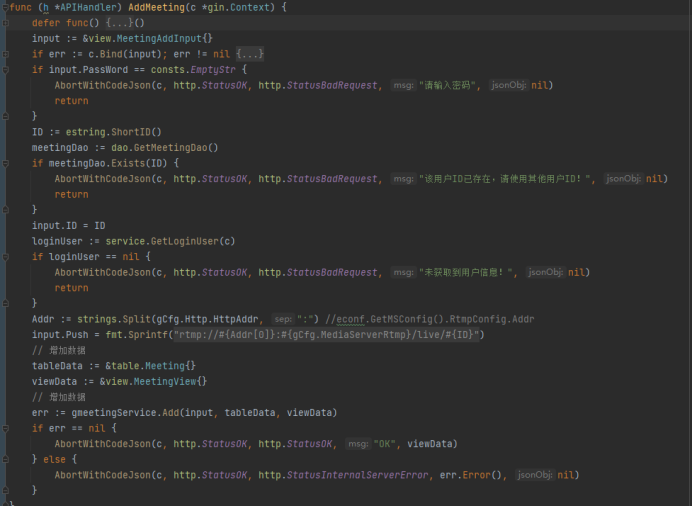
Task: Click the input.ID = ID assignment
Action: [x=68, y=225]
